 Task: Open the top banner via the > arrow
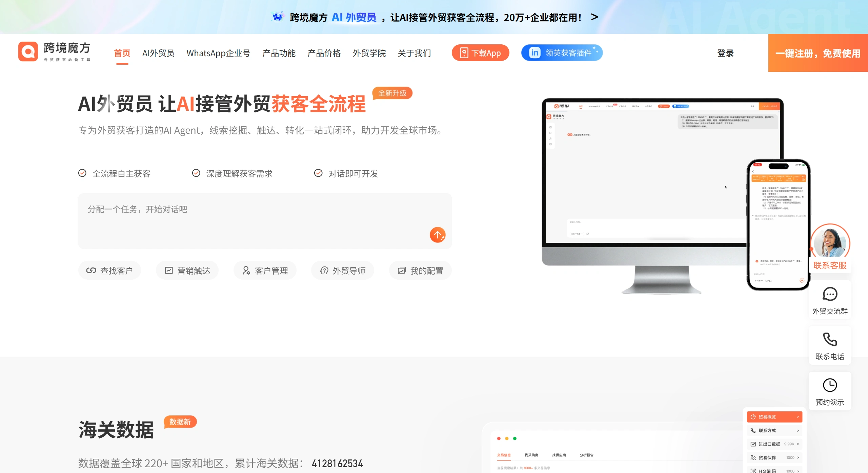tap(594, 17)
